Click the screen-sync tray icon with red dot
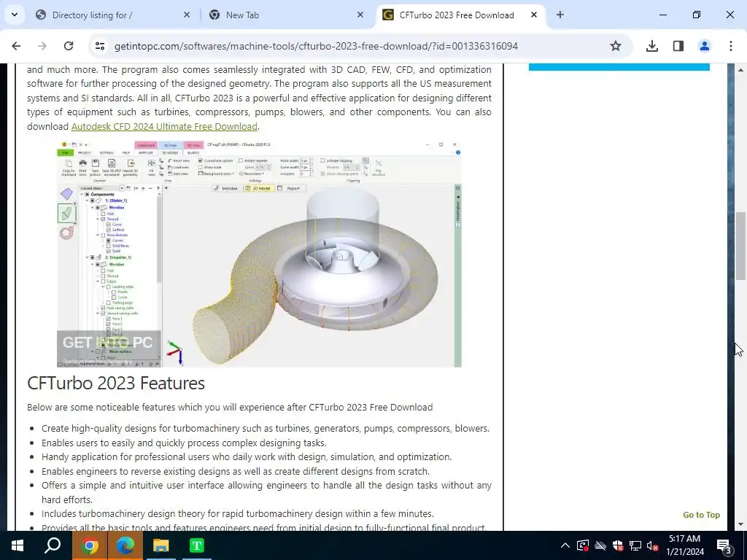The height and width of the screenshot is (560, 747). coord(583,545)
